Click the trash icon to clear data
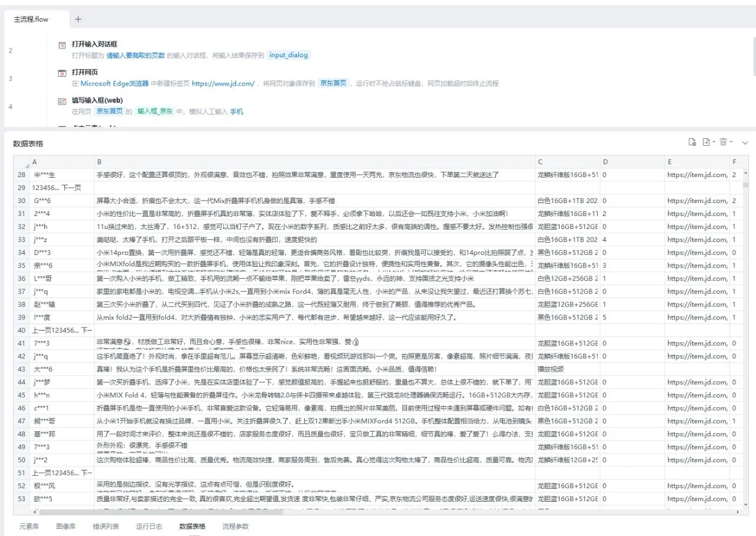The height and width of the screenshot is (536, 756). (723, 142)
